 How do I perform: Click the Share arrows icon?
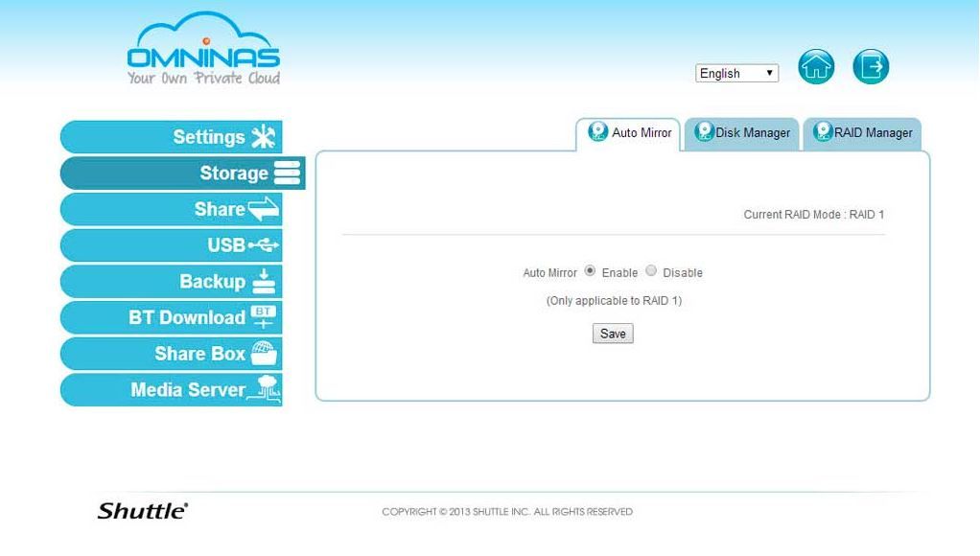[x=264, y=209]
